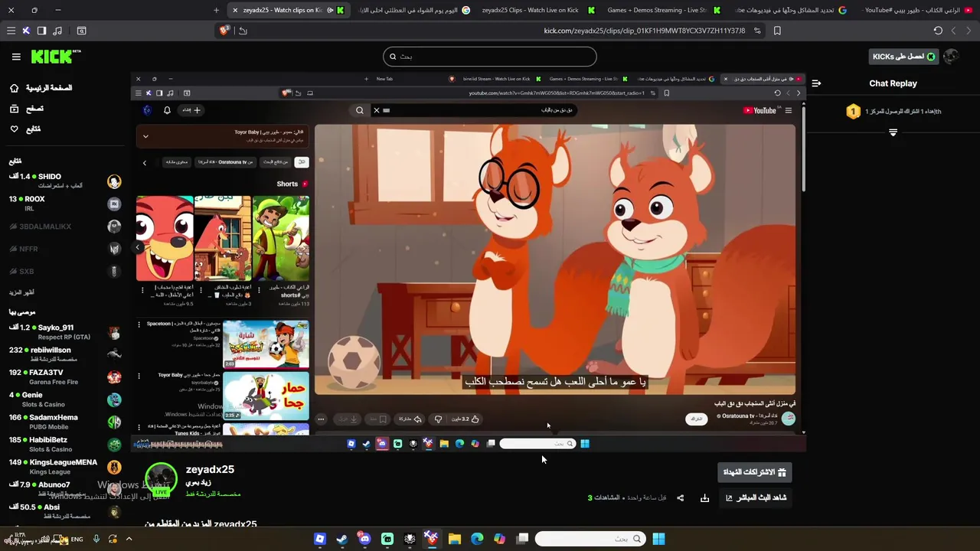Share the clip with the share icon
Screen dimensions: 980x551
(x=680, y=498)
